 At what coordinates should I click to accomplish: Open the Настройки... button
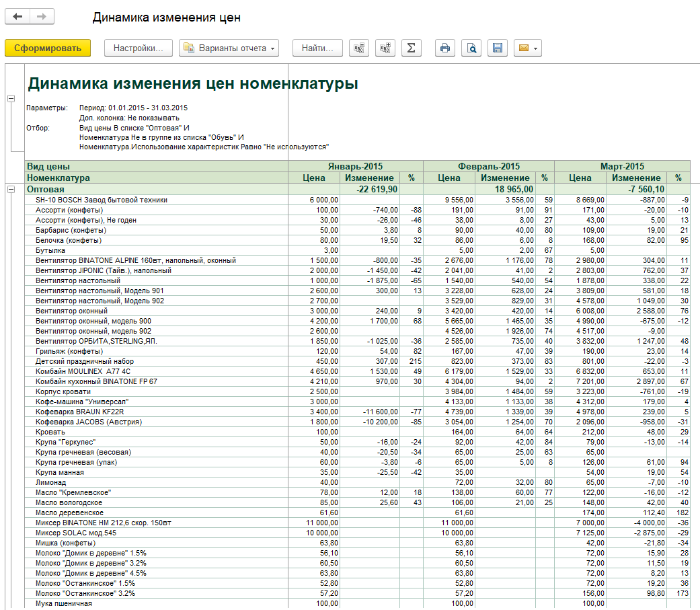[x=139, y=48]
